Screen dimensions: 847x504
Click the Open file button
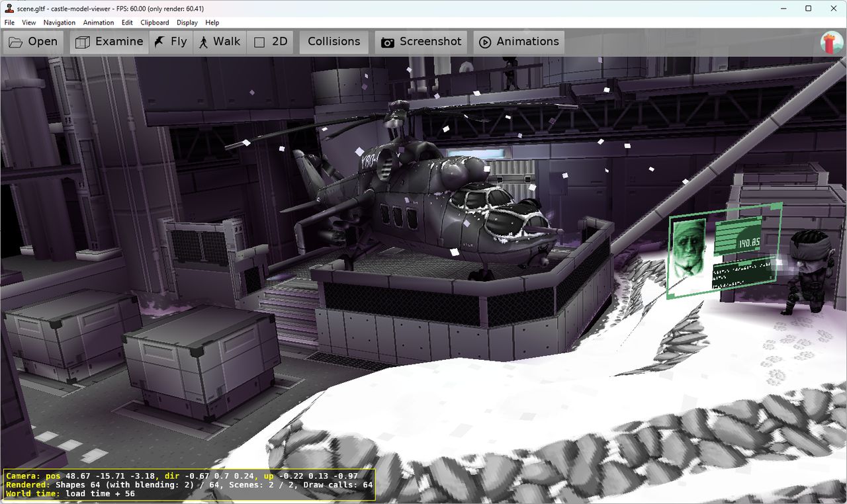[33, 42]
